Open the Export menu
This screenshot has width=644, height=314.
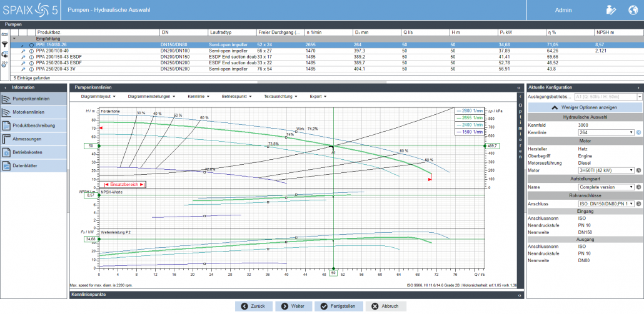coord(318,97)
